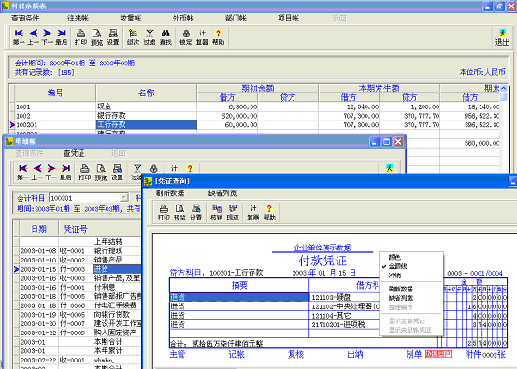Select 2003-01-19 向银行贷款 row

[80, 315]
